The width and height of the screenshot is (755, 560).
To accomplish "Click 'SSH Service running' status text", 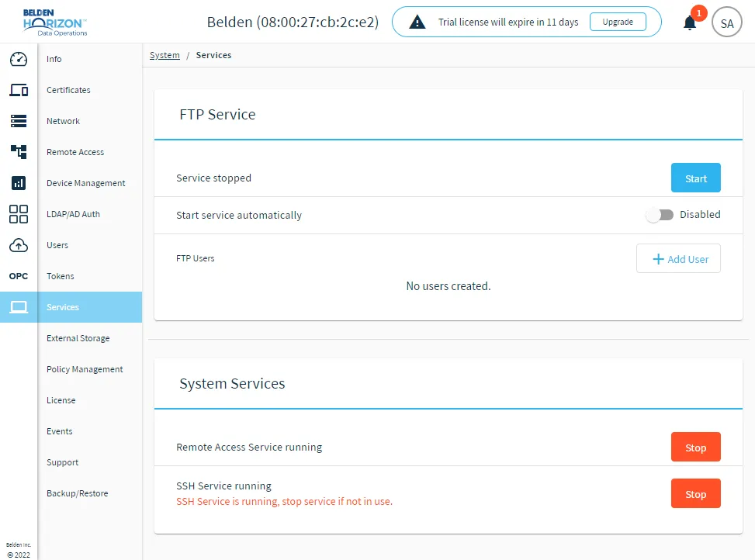I will click(x=223, y=486).
